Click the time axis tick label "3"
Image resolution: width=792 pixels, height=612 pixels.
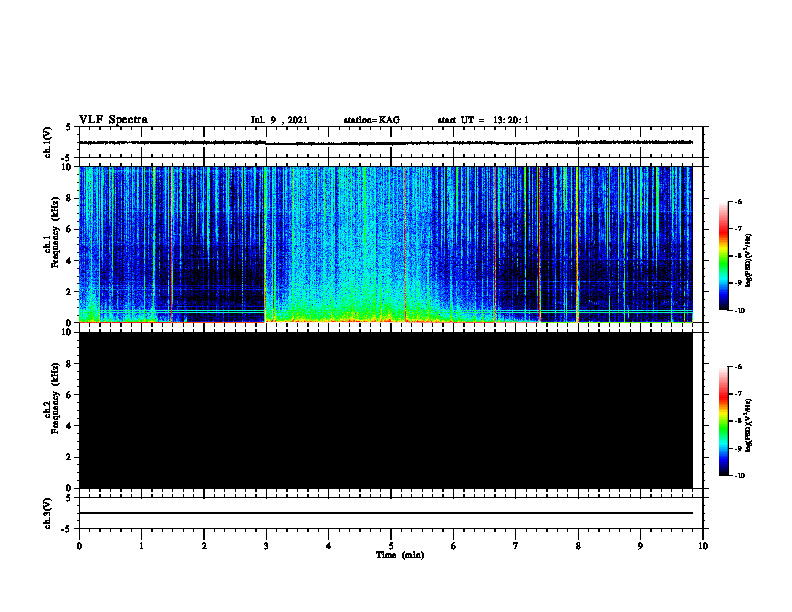pos(266,546)
